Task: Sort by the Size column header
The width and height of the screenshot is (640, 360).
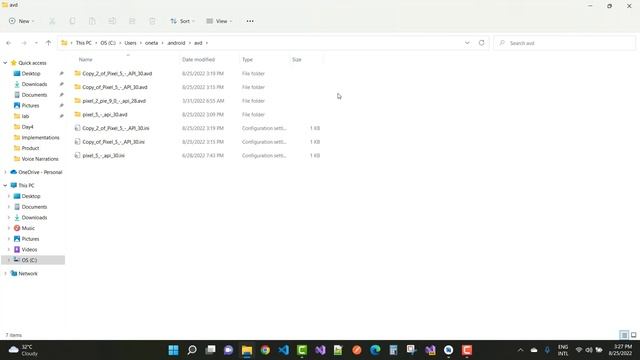Action: tap(297, 60)
